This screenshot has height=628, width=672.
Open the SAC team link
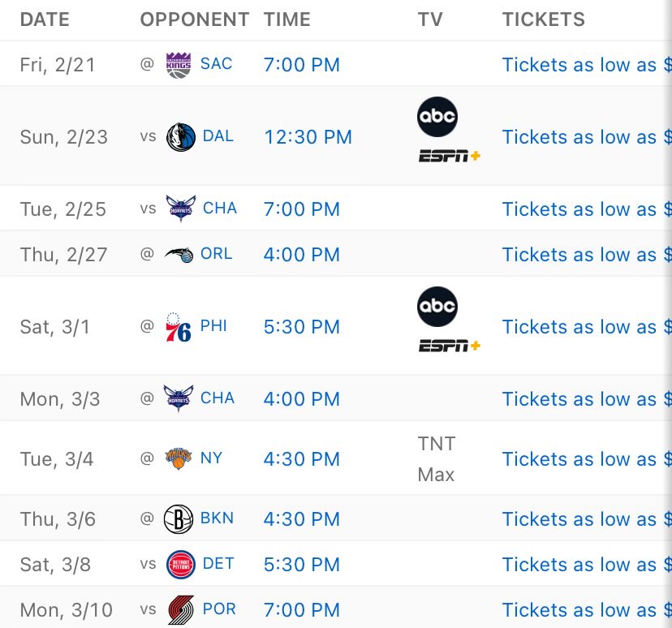point(216,64)
